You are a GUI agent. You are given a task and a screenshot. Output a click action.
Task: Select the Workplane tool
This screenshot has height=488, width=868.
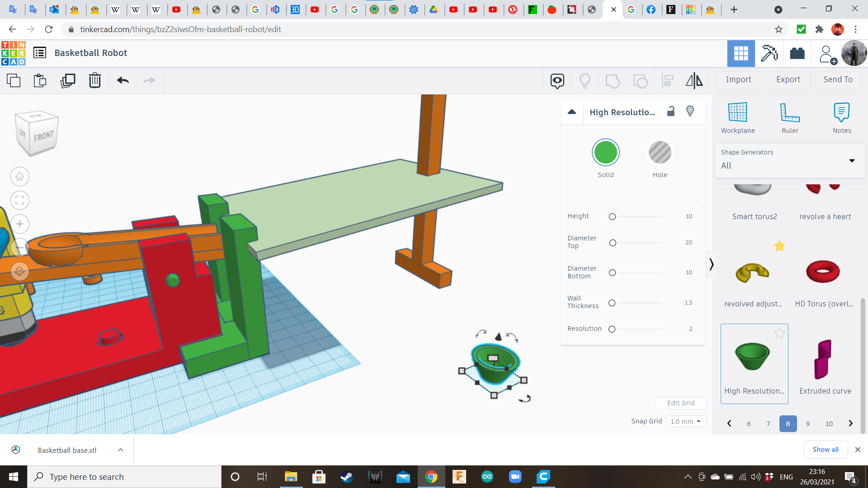pyautogui.click(x=737, y=117)
